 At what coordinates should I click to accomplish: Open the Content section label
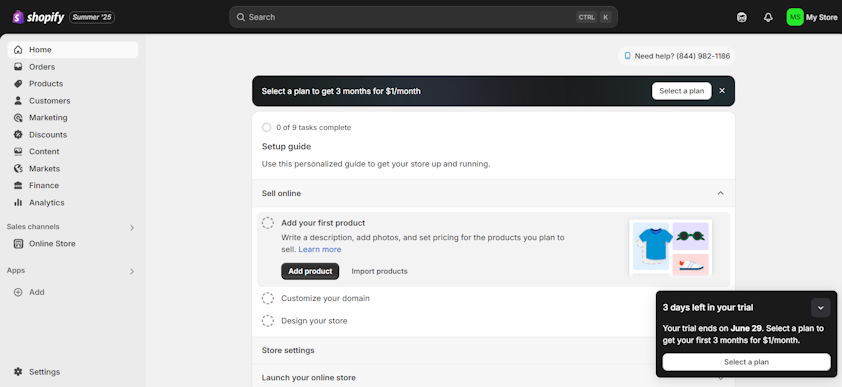pos(44,151)
